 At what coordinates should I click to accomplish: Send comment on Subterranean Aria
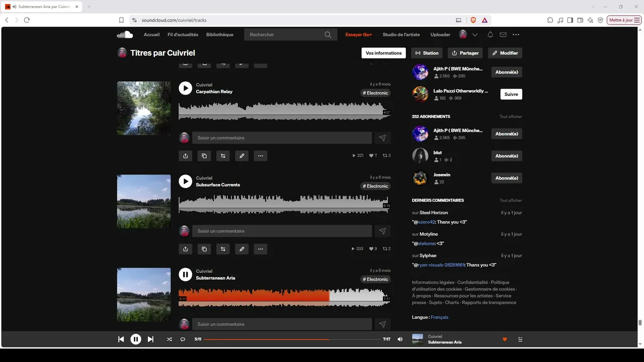click(382, 324)
